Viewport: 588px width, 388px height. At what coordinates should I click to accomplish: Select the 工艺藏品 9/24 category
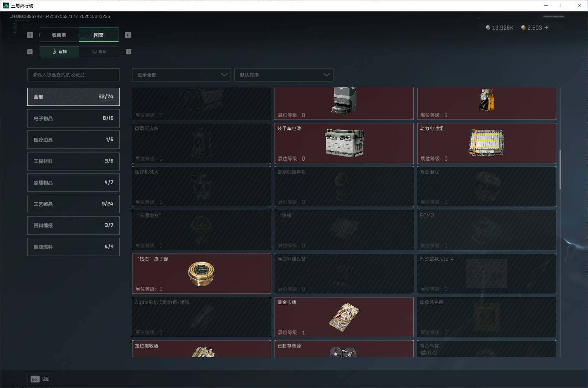73,204
